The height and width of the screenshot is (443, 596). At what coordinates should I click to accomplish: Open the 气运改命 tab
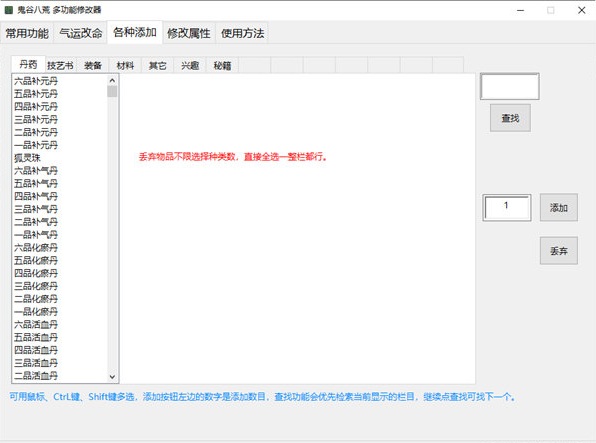coord(81,33)
